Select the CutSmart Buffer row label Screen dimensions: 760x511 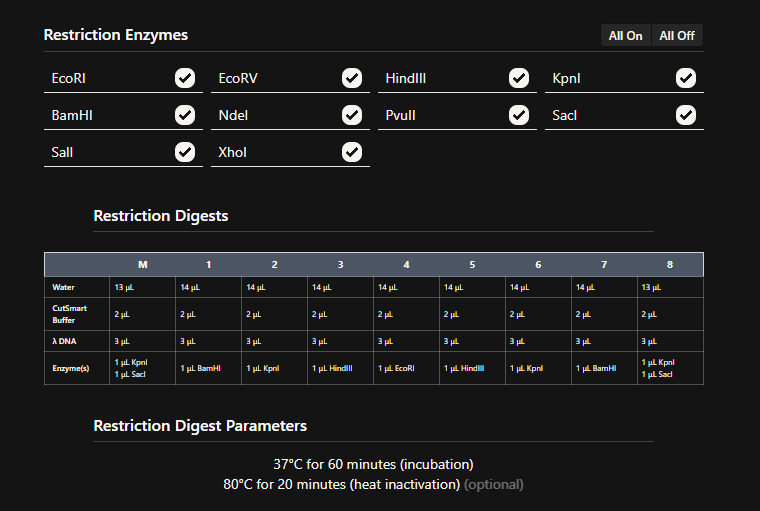pyautogui.click(x=70, y=314)
